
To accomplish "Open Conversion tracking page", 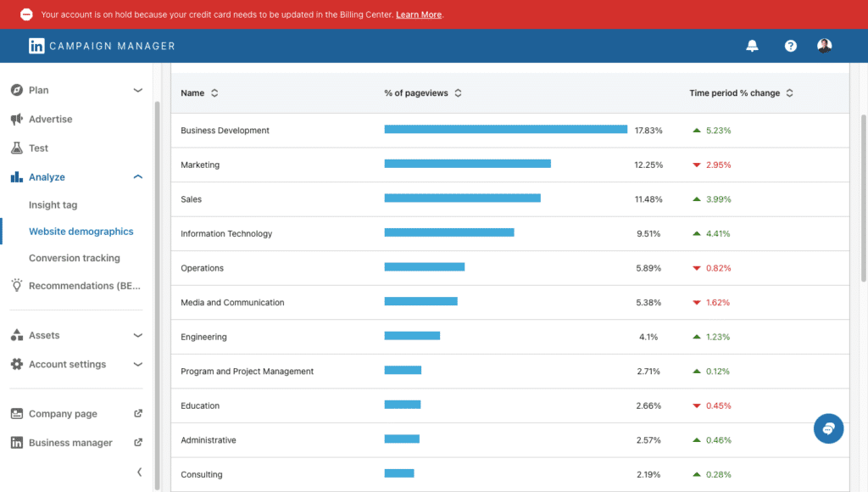I will pyautogui.click(x=75, y=258).
